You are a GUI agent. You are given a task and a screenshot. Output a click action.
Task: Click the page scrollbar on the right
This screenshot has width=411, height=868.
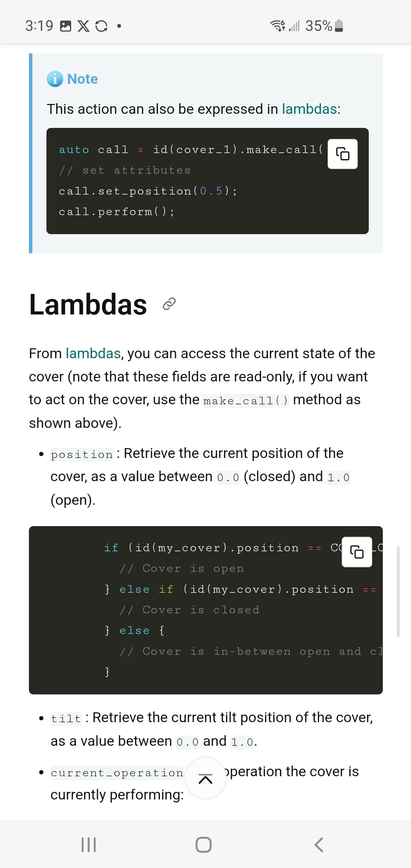[x=398, y=591]
